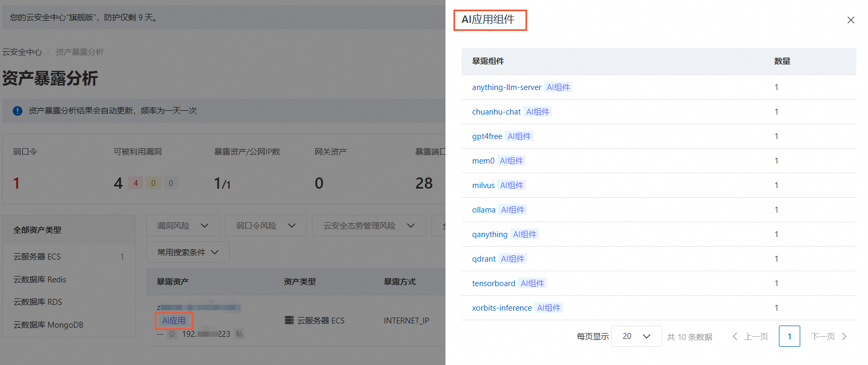Click the 弱口令 count value 1
This screenshot has height=365, width=868.
[17, 183]
